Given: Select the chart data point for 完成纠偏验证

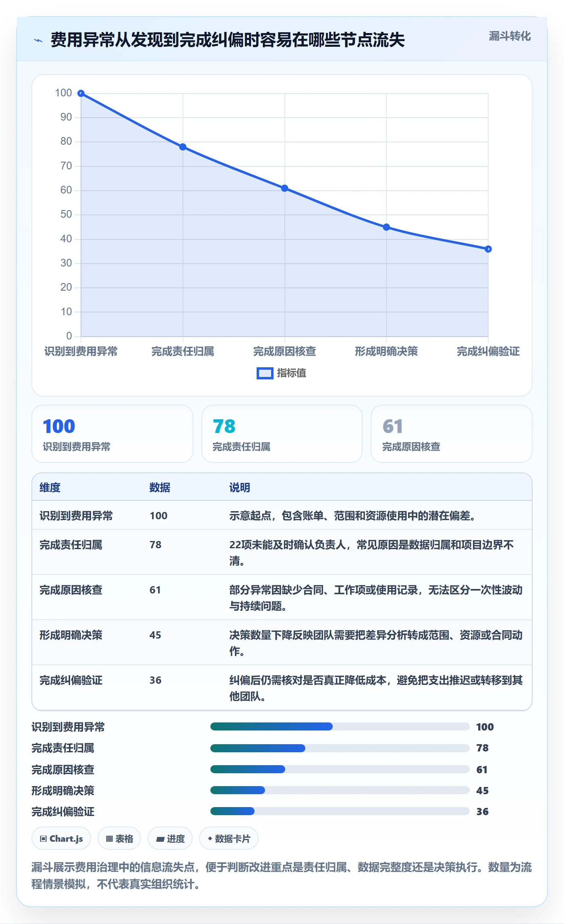Looking at the screenshot, I should click(x=488, y=249).
